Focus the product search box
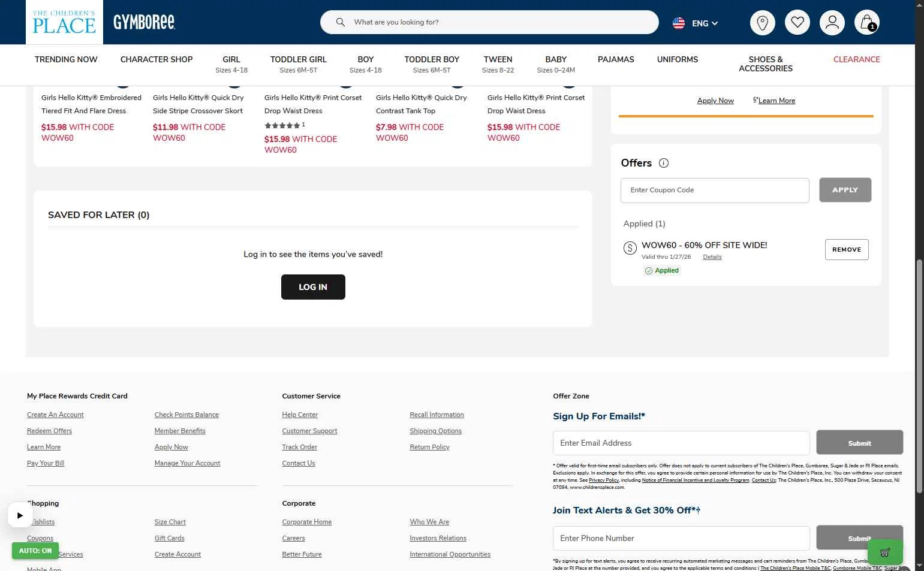The height and width of the screenshot is (571, 924). pos(489,22)
